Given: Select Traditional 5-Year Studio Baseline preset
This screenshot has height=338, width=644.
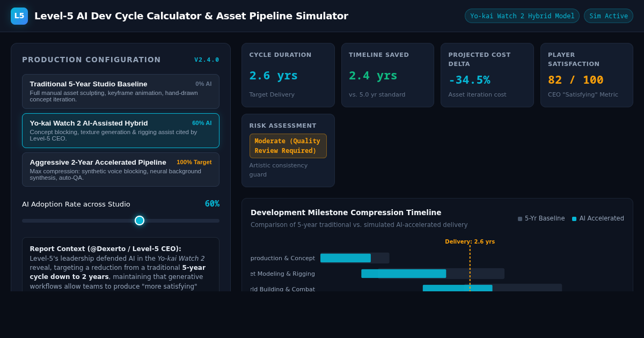Looking at the screenshot, I should [x=121, y=91].
